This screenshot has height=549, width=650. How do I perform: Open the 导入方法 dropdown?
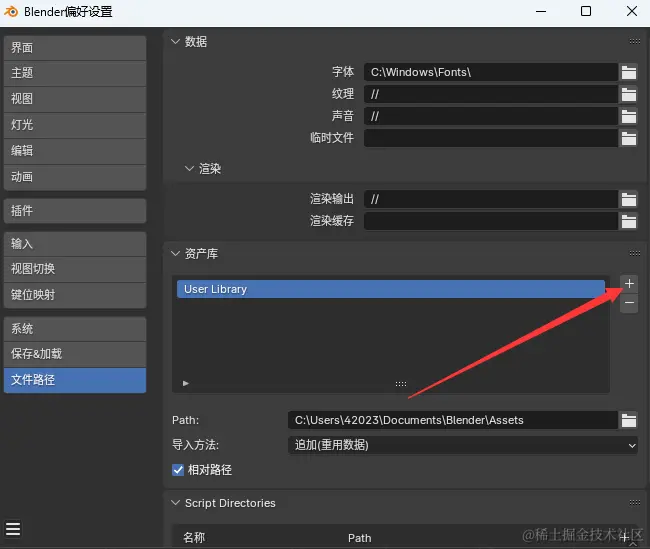pyautogui.click(x=463, y=445)
